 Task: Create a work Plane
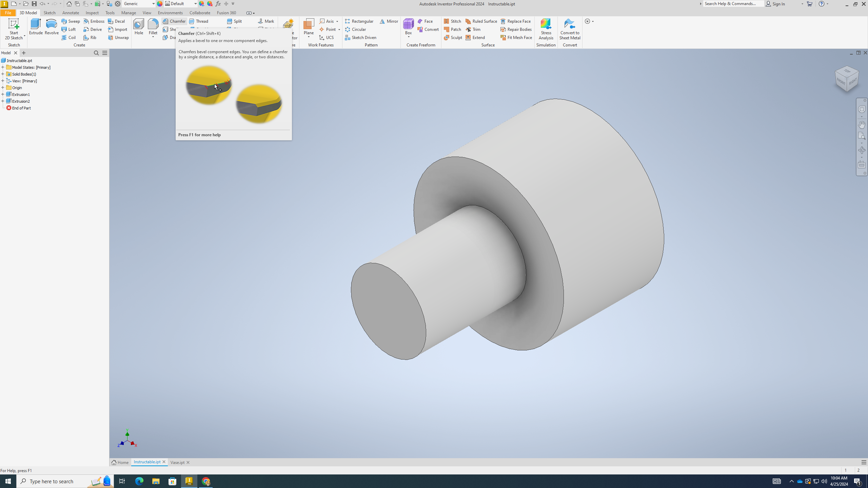click(309, 27)
